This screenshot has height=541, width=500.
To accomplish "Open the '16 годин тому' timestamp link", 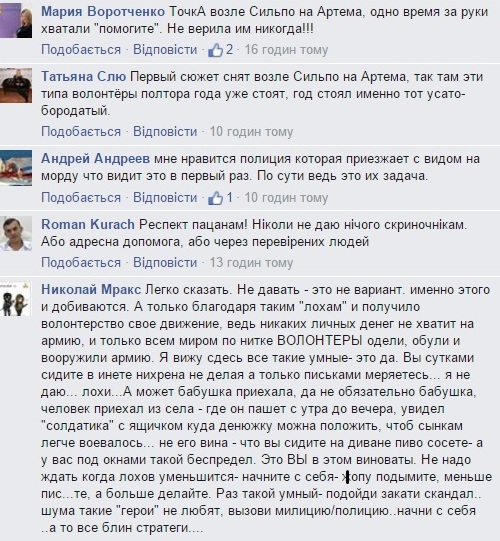I will tap(286, 50).
